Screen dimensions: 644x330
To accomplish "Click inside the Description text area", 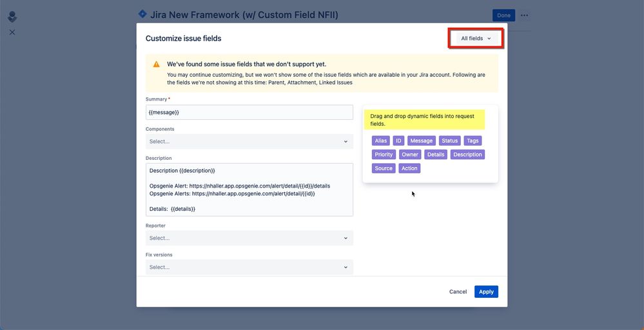I will point(249,189).
